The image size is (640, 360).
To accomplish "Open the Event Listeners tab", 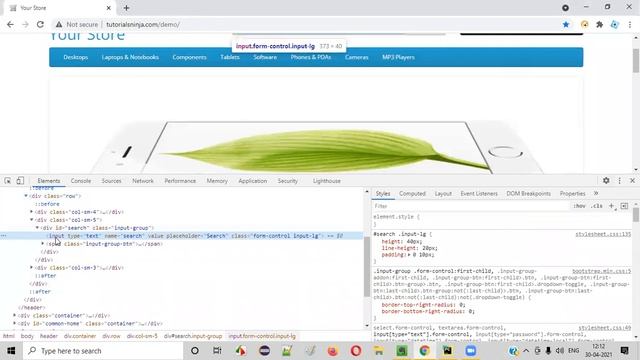I will point(479,193).
